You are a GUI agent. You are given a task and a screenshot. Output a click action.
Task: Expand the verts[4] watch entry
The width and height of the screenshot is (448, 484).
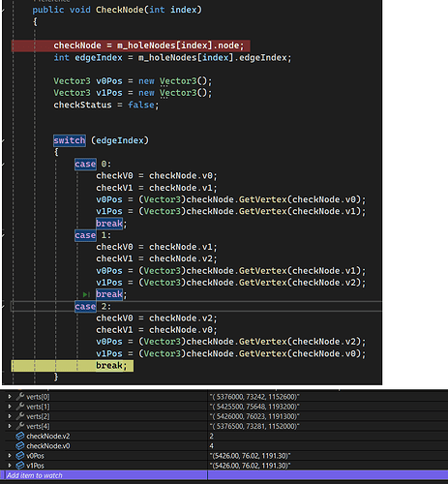[10, 426]
